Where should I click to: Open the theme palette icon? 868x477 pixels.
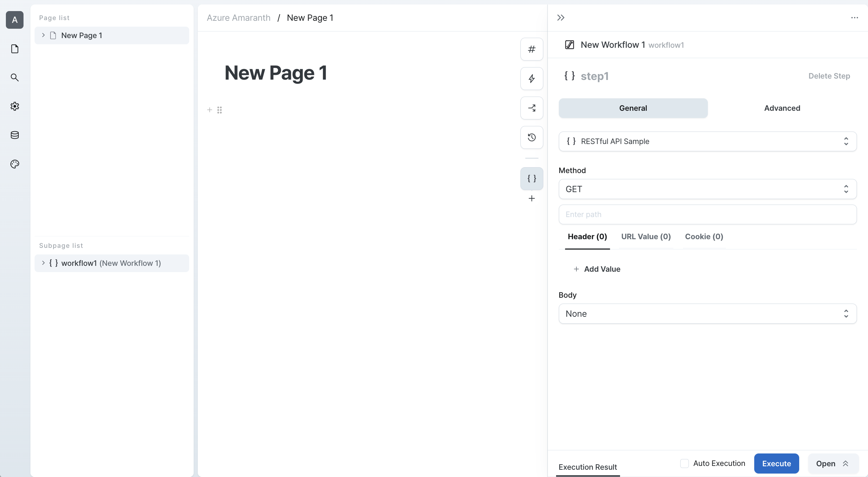click(15, 164)
